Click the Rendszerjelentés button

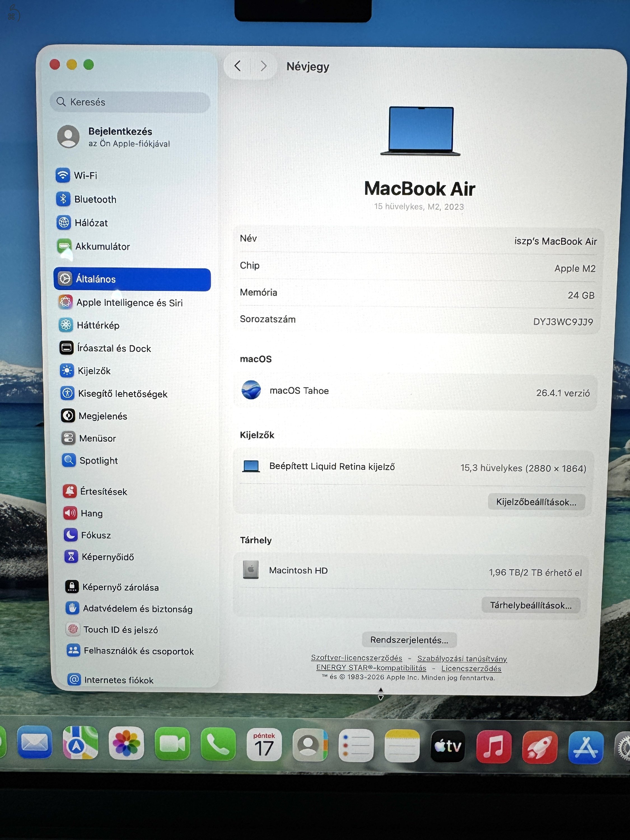[x=409, y=640]
